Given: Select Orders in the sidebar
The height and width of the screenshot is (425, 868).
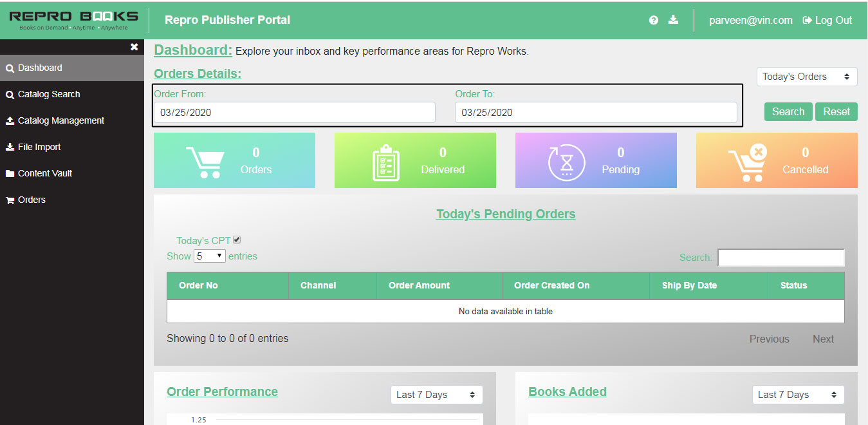Looking at the screenshot, I should 31,200.
